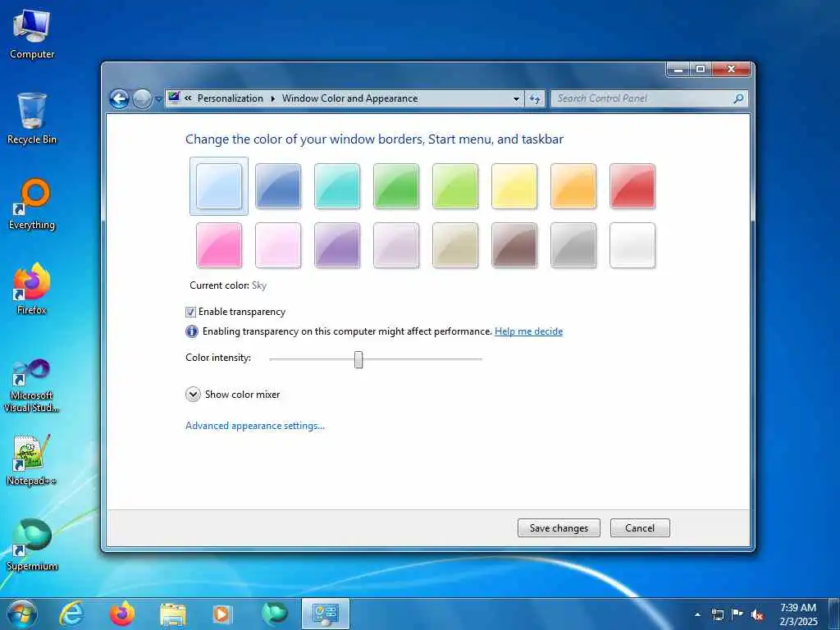
Task: Choose the red Ruby swatch
Action: pyautogui.click(x=632, y=186)
